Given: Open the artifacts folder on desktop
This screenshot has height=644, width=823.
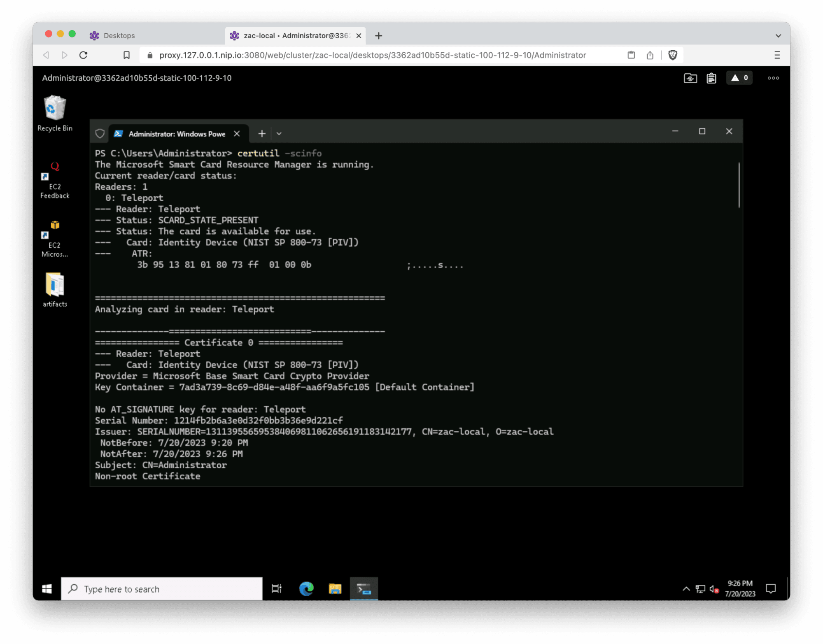Looking at the screenshot, I should [x=55, y=290].
